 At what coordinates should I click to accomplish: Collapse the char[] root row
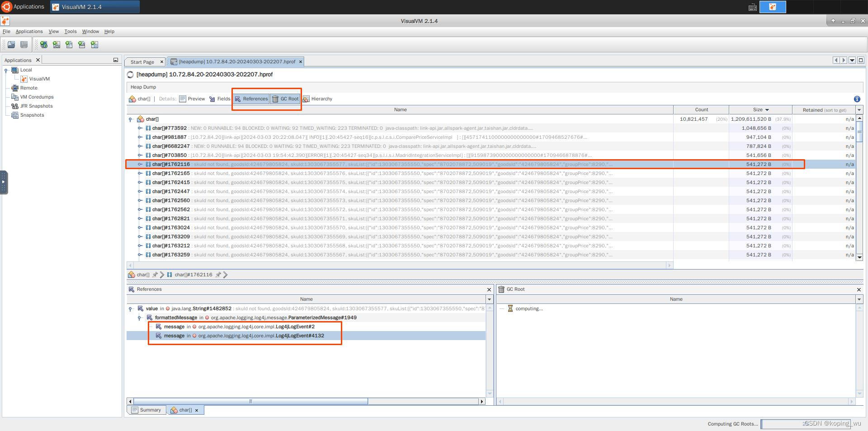(131, 119)
